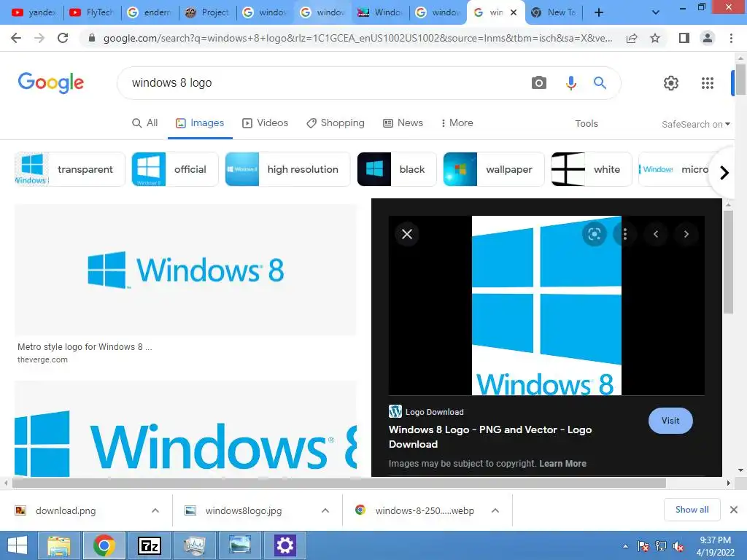The width and height of the screenshot is (747, 560).
Task: Open the Google apps grid
Action: point(708,83)
